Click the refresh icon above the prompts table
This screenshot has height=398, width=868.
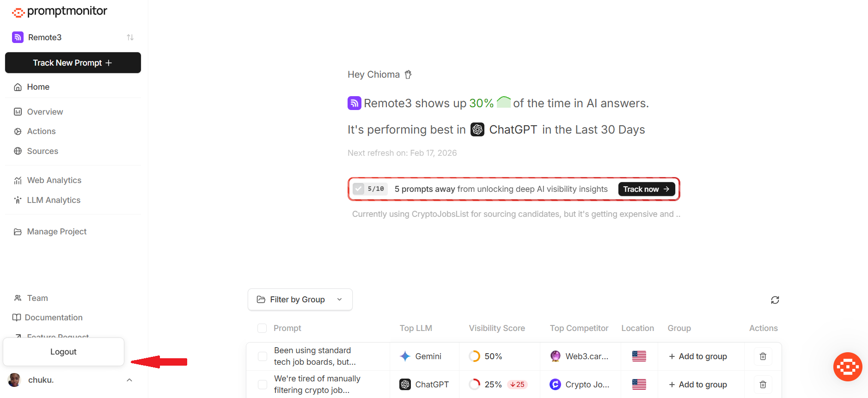click(775, 300)
